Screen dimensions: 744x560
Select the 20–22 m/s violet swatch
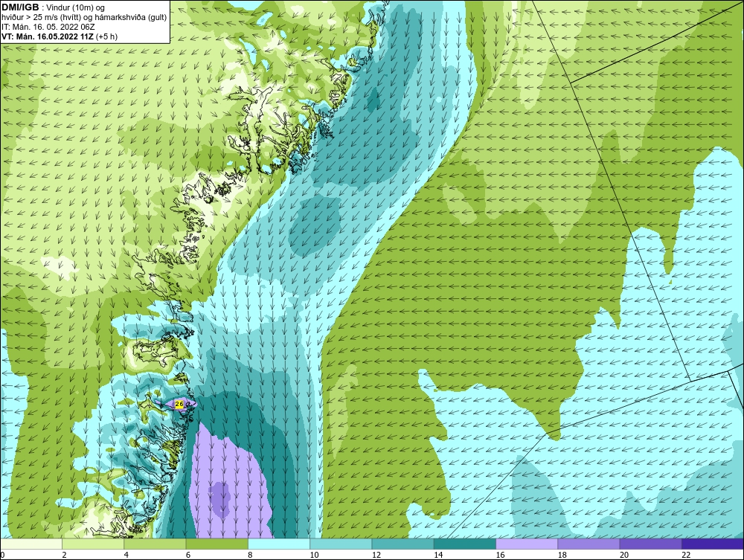650,544
